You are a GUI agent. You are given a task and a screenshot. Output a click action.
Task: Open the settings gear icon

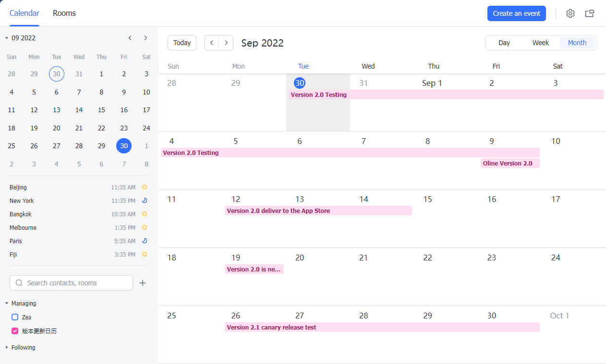tap(570, 13)
